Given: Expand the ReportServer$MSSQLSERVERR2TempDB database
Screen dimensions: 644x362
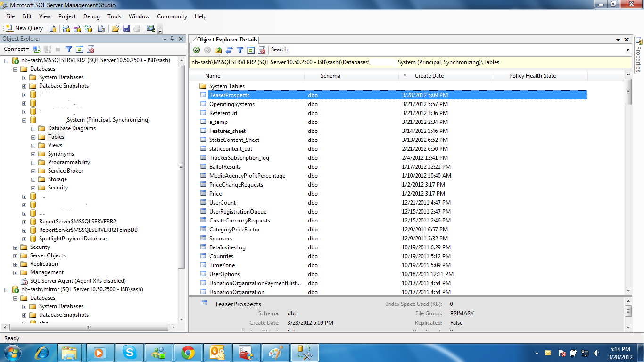Looking at the screenshot, I should 25,230.
